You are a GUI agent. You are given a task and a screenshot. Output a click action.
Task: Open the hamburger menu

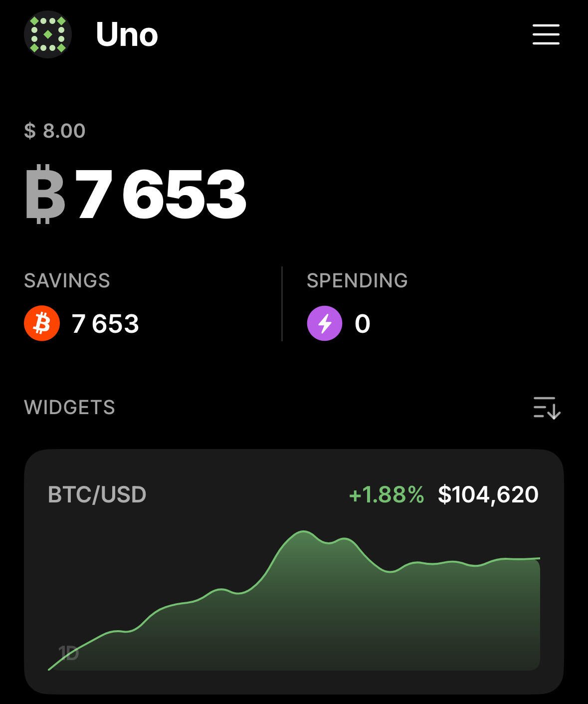click(x=546, y=34)
